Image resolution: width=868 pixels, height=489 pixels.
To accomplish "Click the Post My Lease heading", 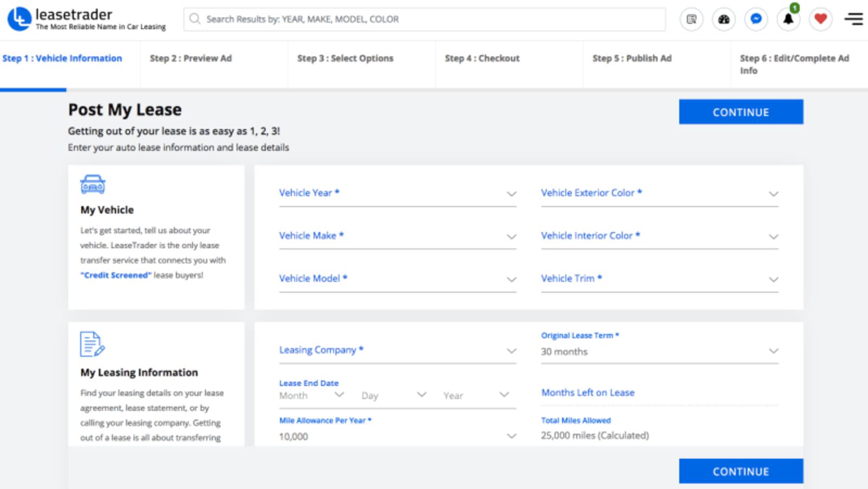I will (x=125, y=110).
